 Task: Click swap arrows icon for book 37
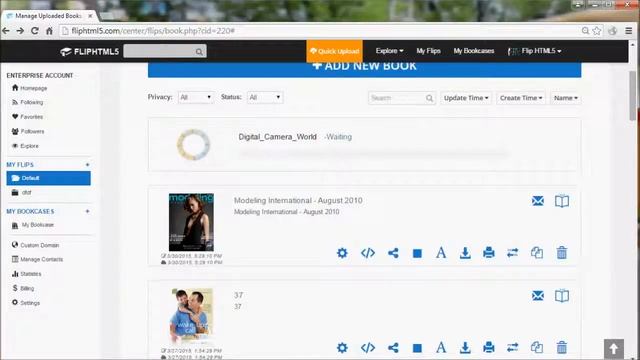pos(513,348)
